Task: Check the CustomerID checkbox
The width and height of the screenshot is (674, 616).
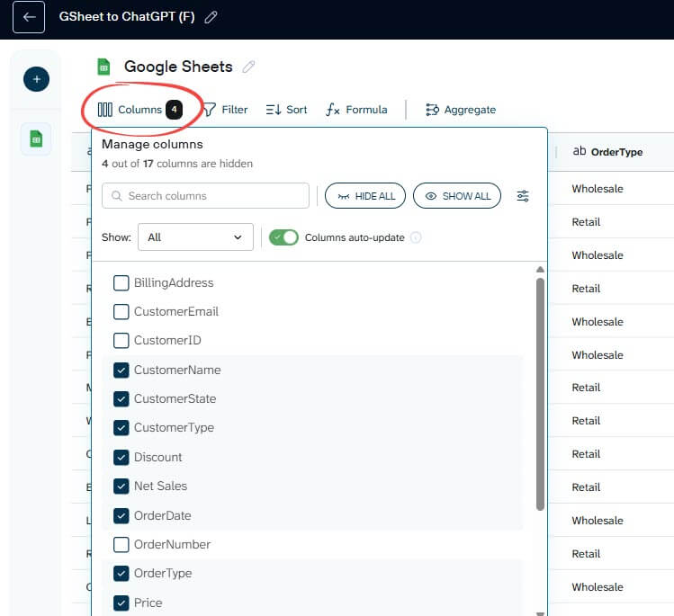Action: [x=121, y=341]
